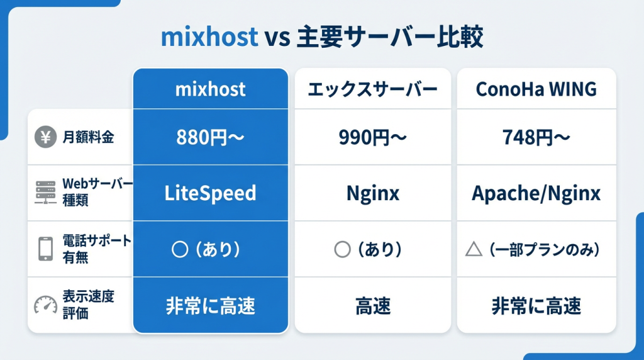Select the mixhost column header
The width and height of the screenshot is (644, 360).
pos(210,89)
